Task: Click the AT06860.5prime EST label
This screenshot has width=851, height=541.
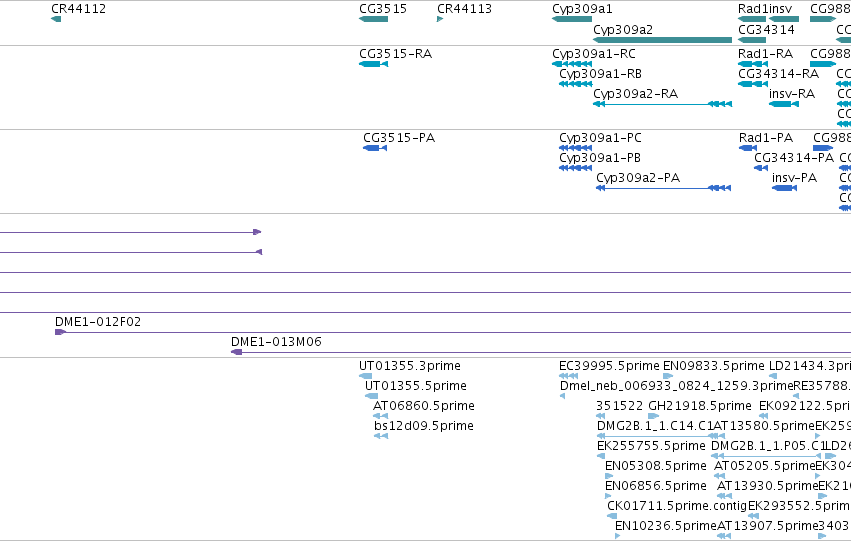Action: pos(424,406)
